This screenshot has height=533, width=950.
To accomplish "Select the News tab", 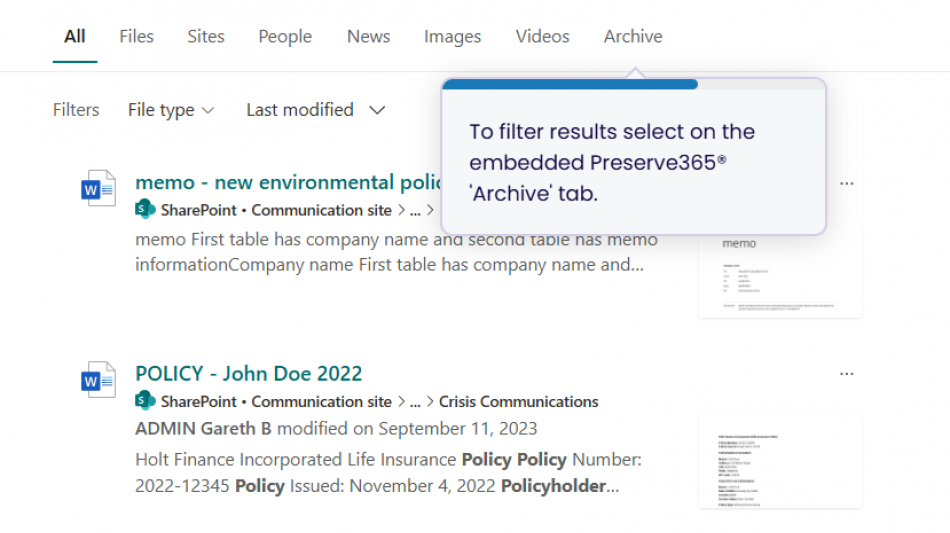I will tap(368, 36).
